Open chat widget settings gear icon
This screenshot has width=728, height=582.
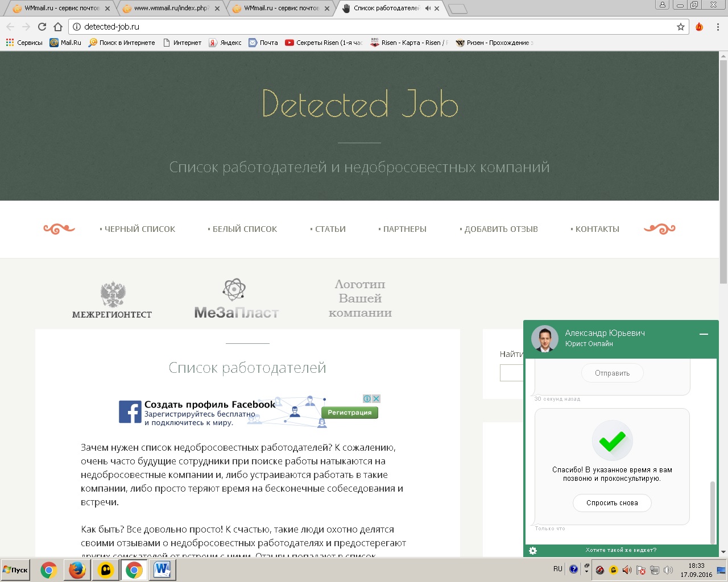tap(533, 550)
